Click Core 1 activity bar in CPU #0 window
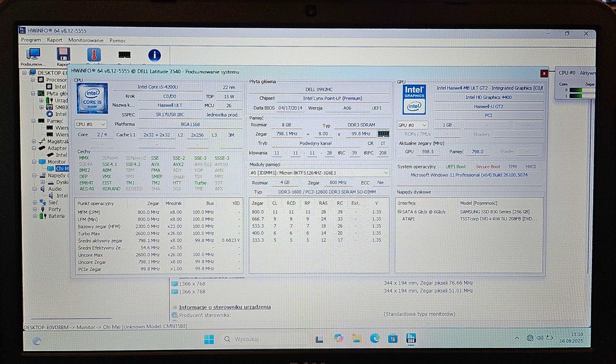 [x=583, y=96]
